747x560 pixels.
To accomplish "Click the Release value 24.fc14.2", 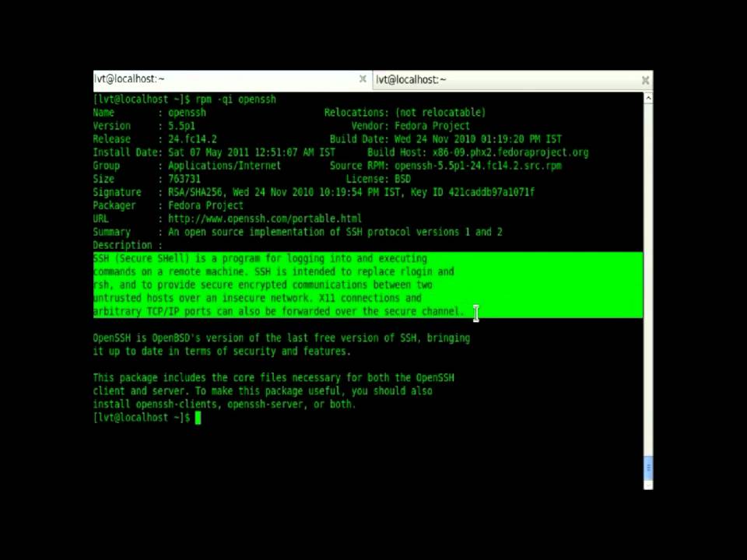I will [192, 139].
